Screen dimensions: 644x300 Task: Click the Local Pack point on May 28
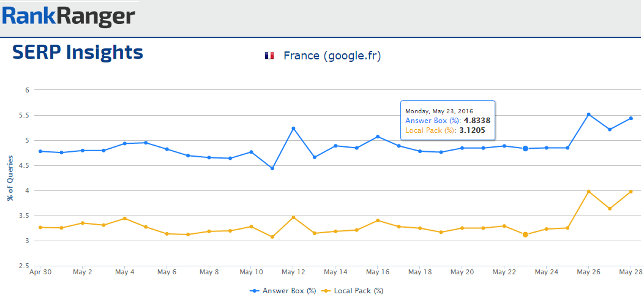(631, 192)
